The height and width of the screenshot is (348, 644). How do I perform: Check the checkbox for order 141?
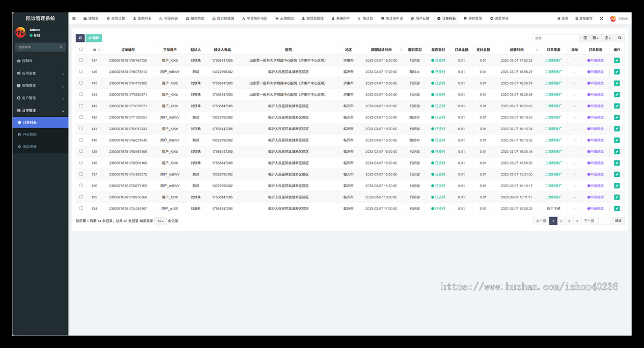[81, 129]
